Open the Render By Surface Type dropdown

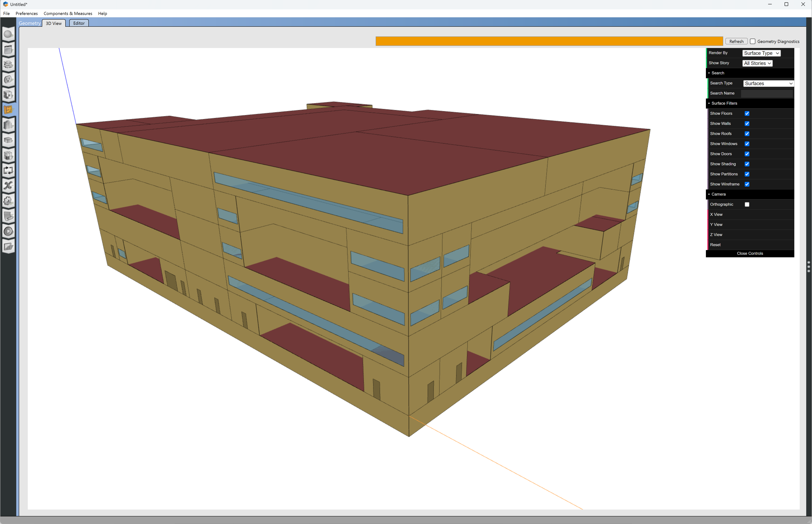(x=761, y=53)
